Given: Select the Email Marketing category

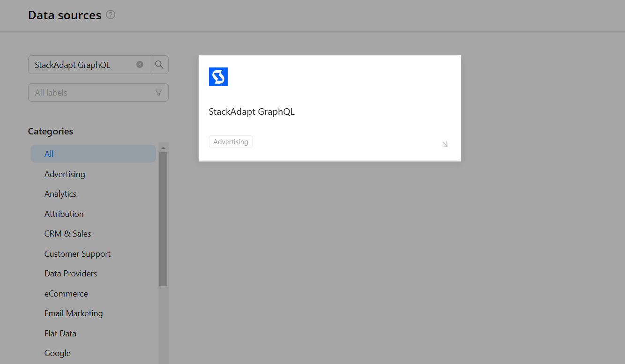Looking at the screenshot, I should pyautogui.click(x=74, y=313).
